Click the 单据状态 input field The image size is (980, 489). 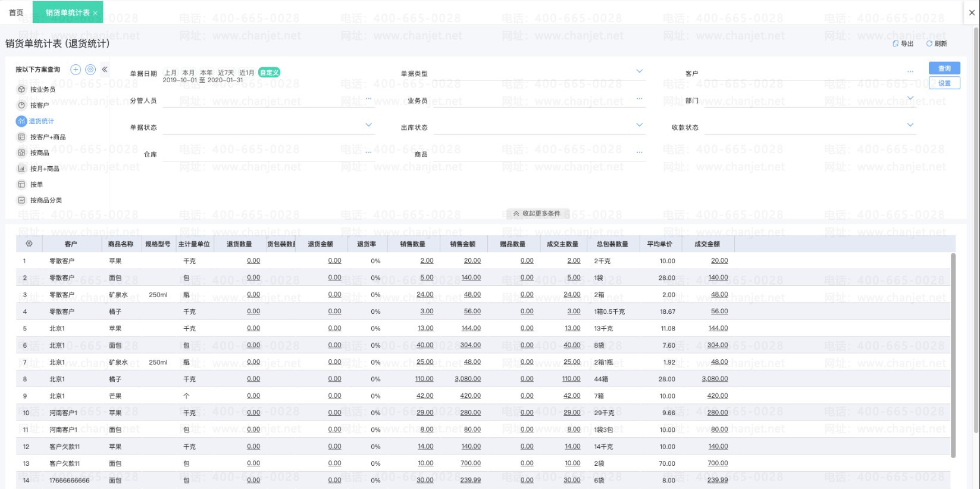(268, 127)
